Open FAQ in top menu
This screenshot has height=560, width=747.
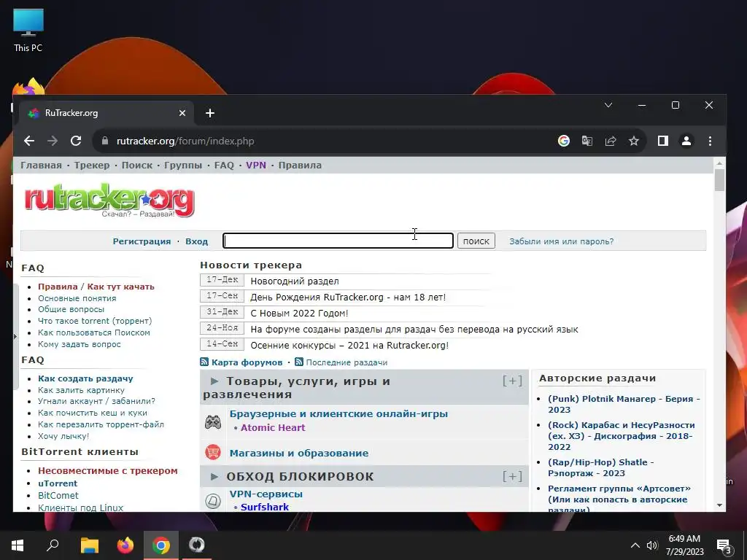tap(224, 166)
